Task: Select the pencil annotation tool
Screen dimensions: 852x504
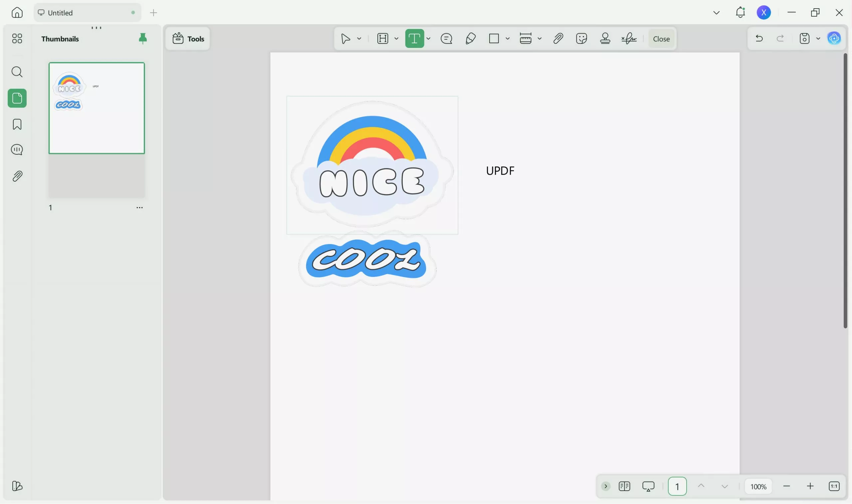Action: (x=470, y=38)
